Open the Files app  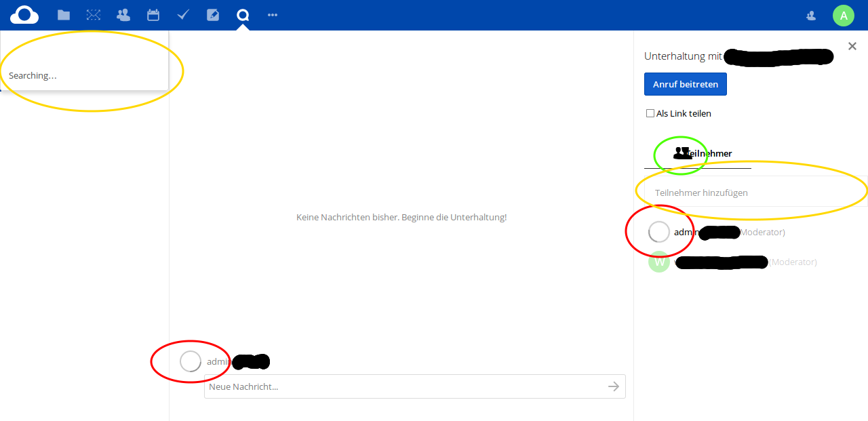pos(63,14)
